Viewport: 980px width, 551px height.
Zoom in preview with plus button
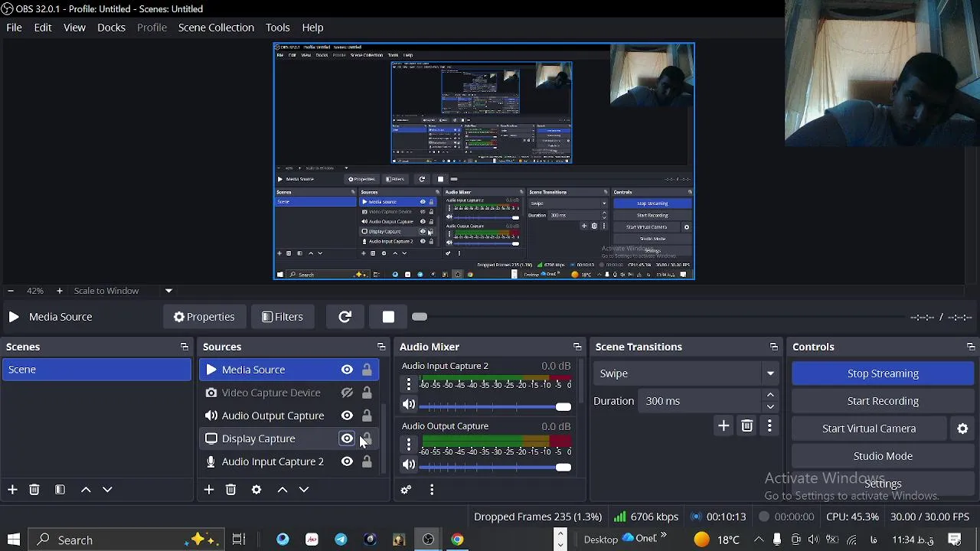pyautogui.click(x=59, y=291)
